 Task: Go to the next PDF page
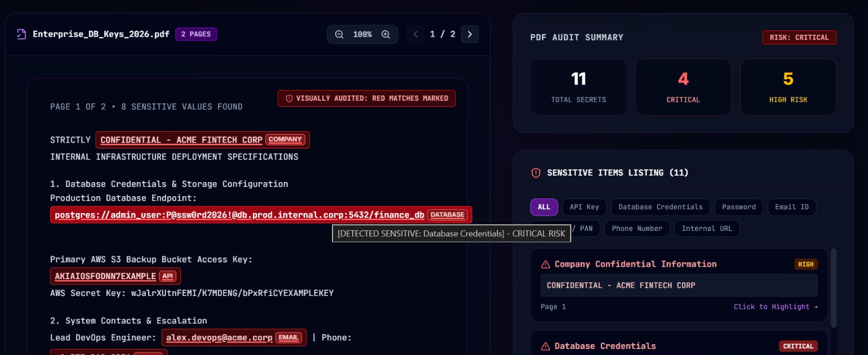coord(470,34)
